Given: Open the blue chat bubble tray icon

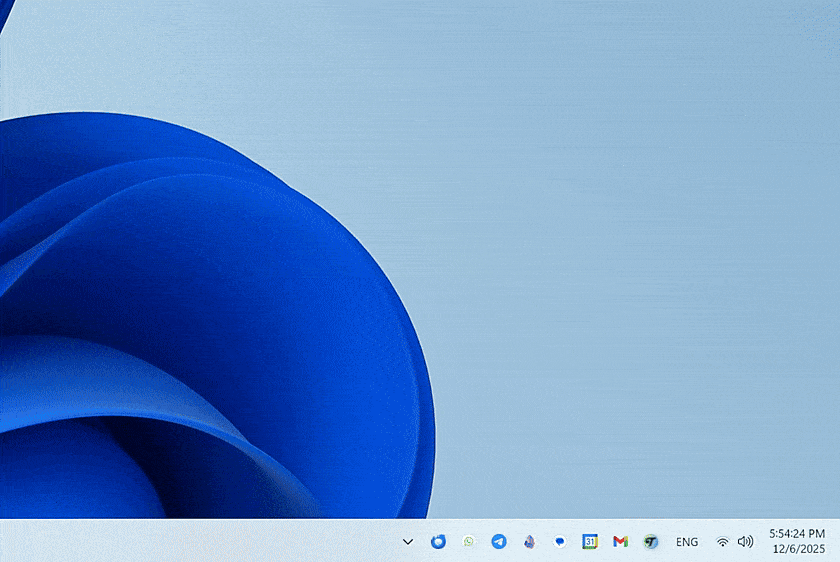Looking at the screenshot, I should [x=560, y=542].
